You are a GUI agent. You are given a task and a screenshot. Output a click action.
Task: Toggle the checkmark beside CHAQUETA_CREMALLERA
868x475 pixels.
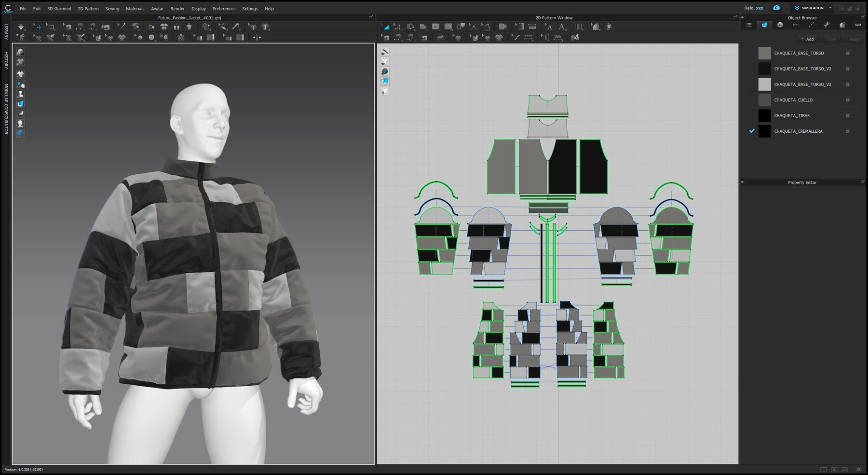click(751, 131)
